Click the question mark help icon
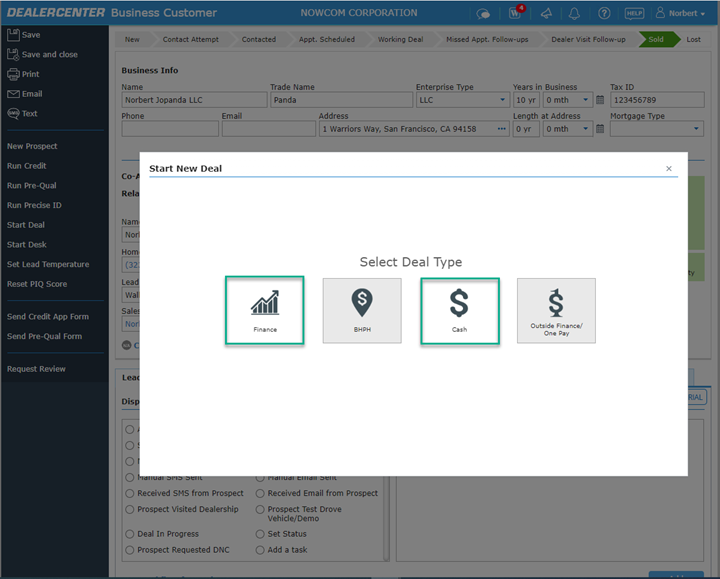Screen dimensions: 720x579 (604, 13)
